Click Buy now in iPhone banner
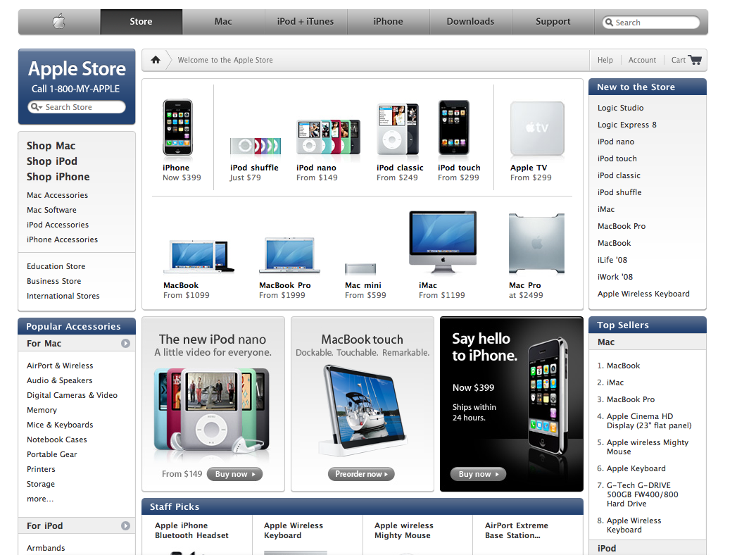Image resolution: width=756 pixels, height=555 pixels. point(478,474)
